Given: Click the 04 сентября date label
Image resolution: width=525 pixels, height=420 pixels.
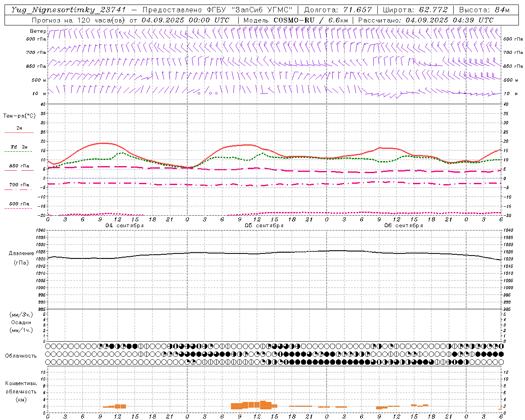Looking at the screenshot, I should (x=125, y=226).
